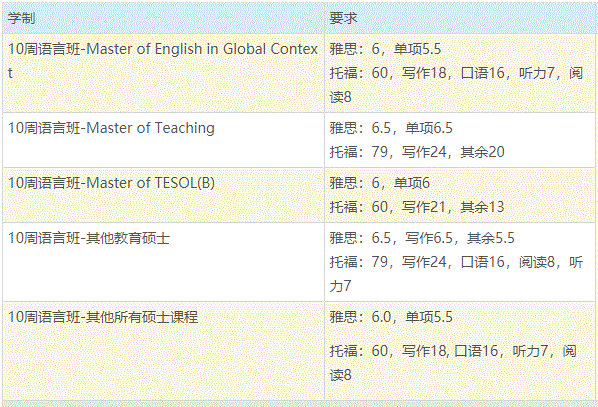Click the 雅思：6，单项6 requirement text
598x407 pixels.
pos(379,183)
